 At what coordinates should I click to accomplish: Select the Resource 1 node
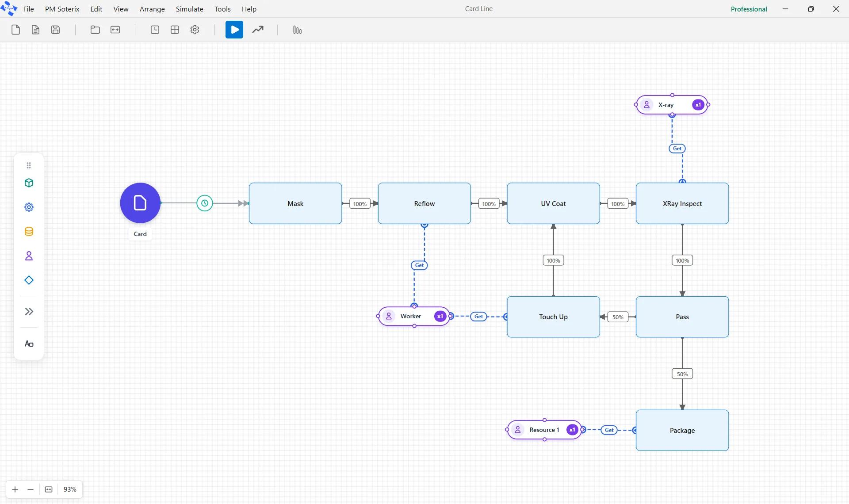tap(544, 430)
